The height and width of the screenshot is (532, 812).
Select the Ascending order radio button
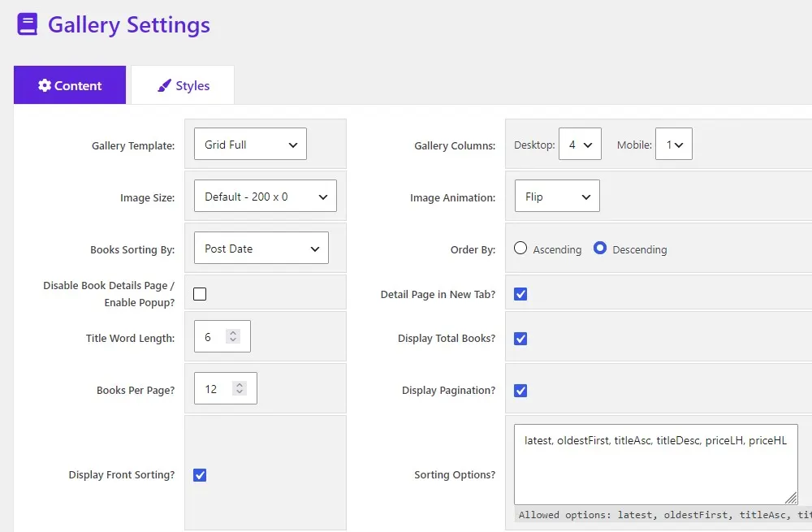coord(520,248)
